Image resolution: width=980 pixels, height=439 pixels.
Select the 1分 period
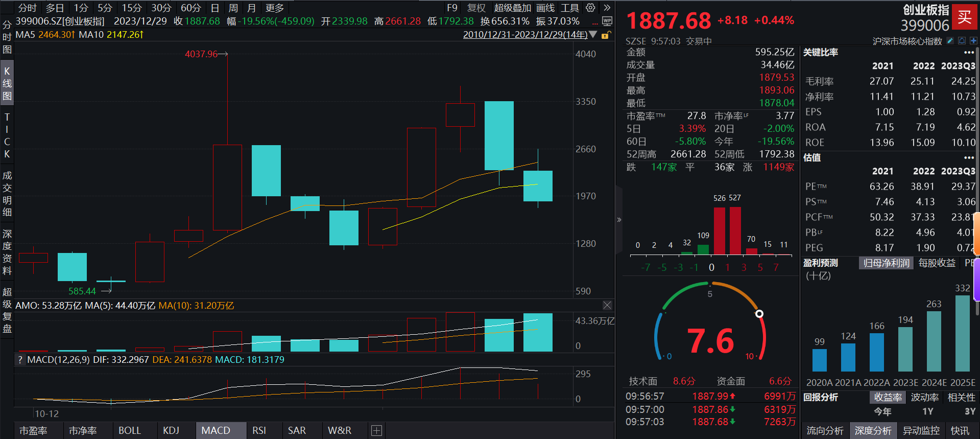pos(81,8)
